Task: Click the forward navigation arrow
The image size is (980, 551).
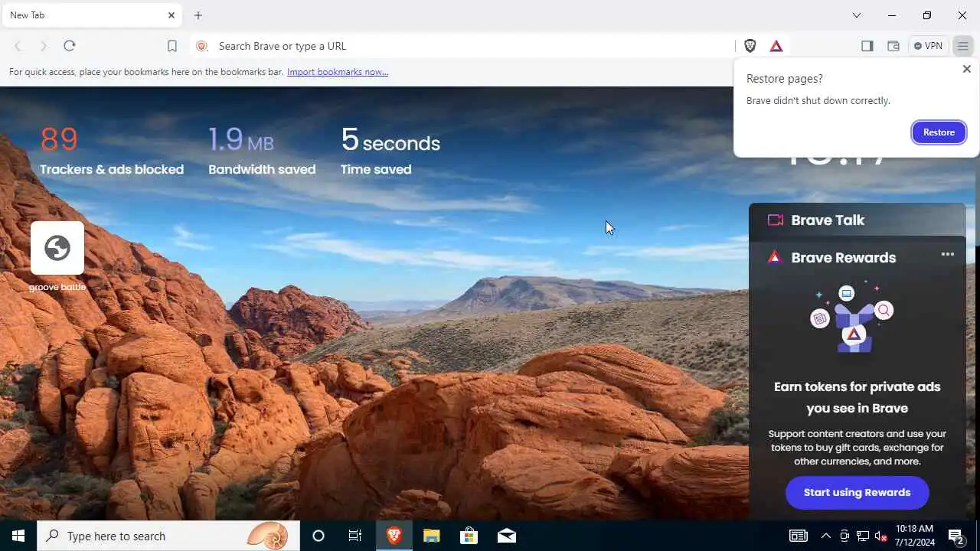Action: click(x=44, y=46)
